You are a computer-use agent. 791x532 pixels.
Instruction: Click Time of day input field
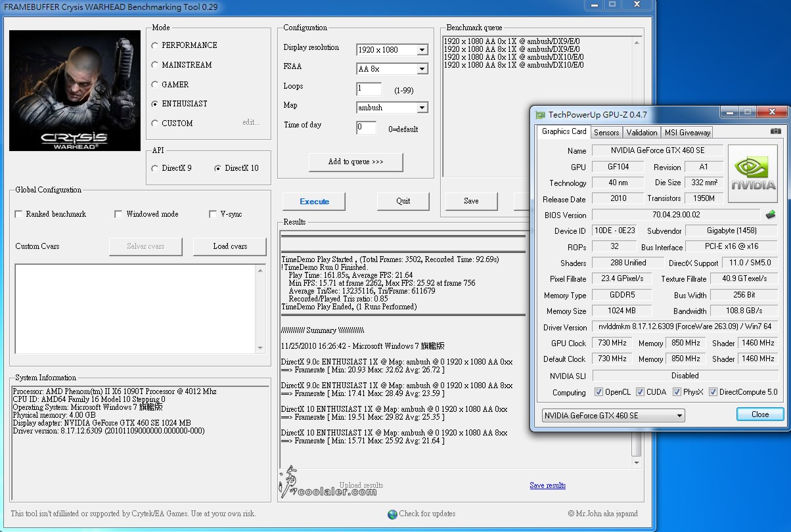coord(367,127)
